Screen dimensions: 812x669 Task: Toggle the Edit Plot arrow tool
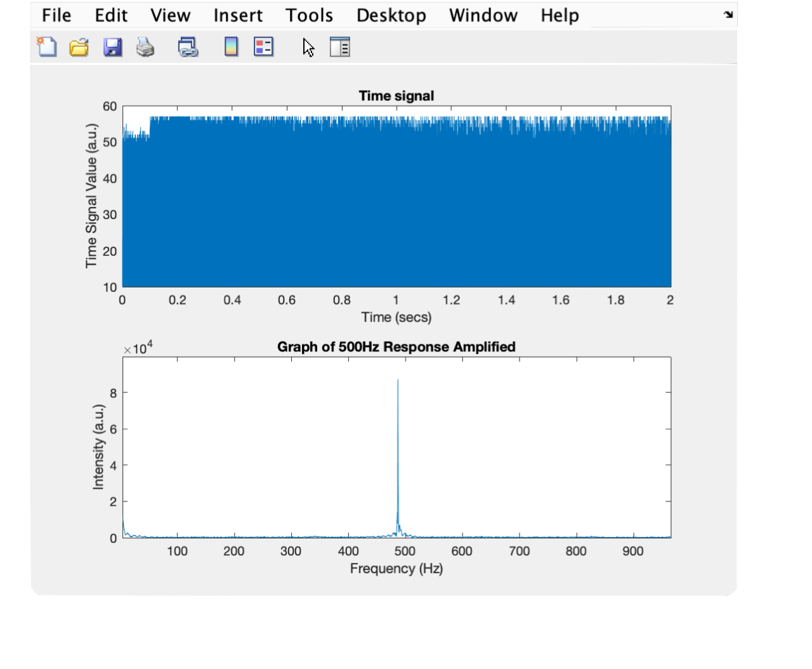[x=308, y=48]
